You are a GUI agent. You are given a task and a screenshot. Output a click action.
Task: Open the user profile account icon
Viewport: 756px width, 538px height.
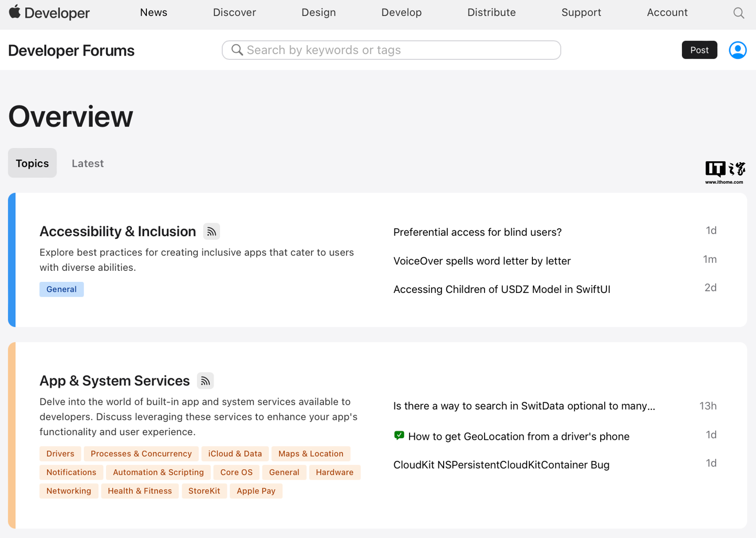(737, 50)
